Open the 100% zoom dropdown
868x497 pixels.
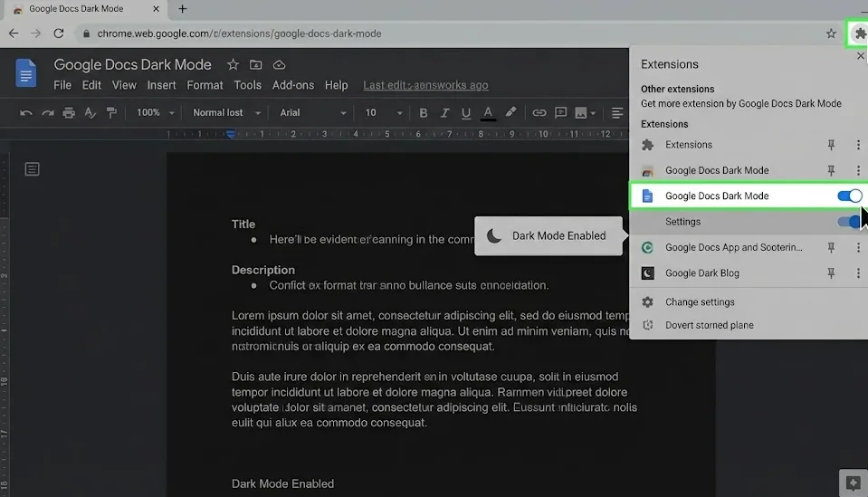click(x=154, y=113)
